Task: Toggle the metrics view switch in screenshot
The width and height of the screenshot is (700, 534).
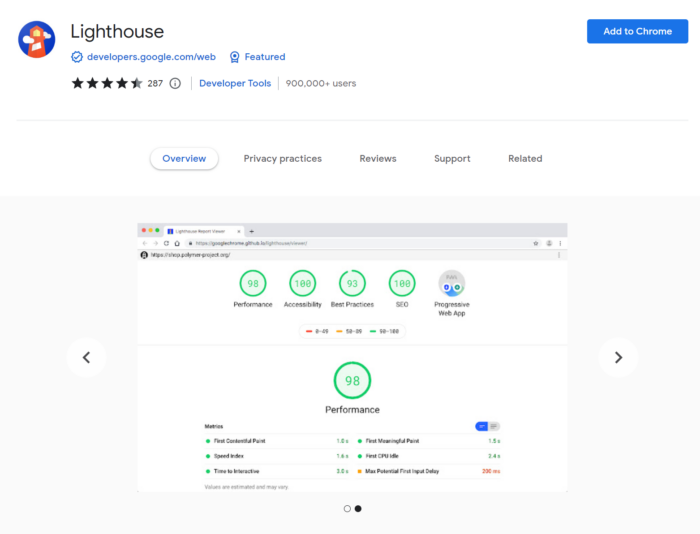Action: [x=488, y=426]
